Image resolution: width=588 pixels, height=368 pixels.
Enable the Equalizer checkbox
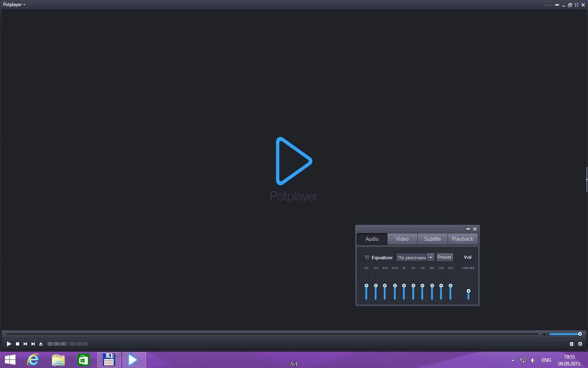[x=367, y=258]
